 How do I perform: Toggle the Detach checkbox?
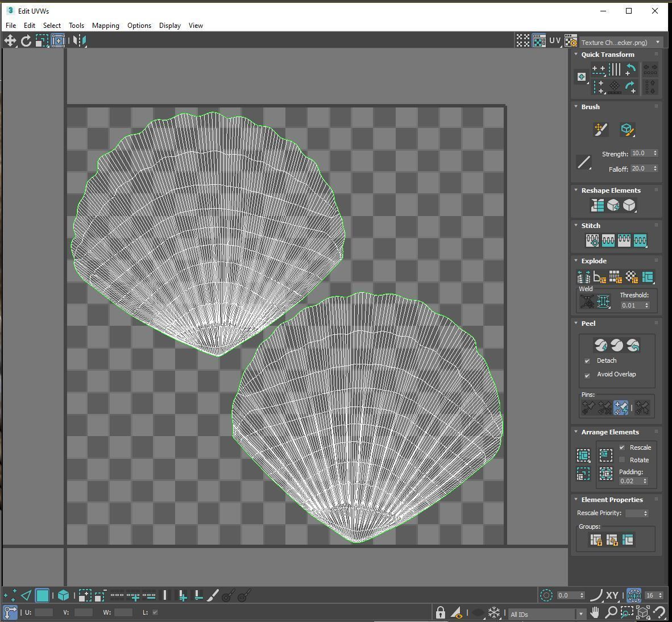tap(587, 361)
